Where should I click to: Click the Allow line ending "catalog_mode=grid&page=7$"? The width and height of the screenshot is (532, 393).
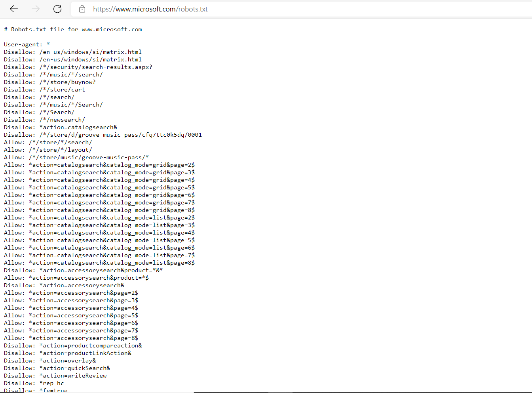[99, 202]
